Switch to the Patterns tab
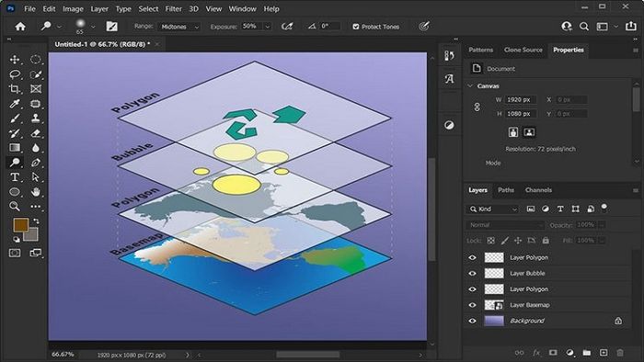This screenshot has width=644, height=362. 480,50
